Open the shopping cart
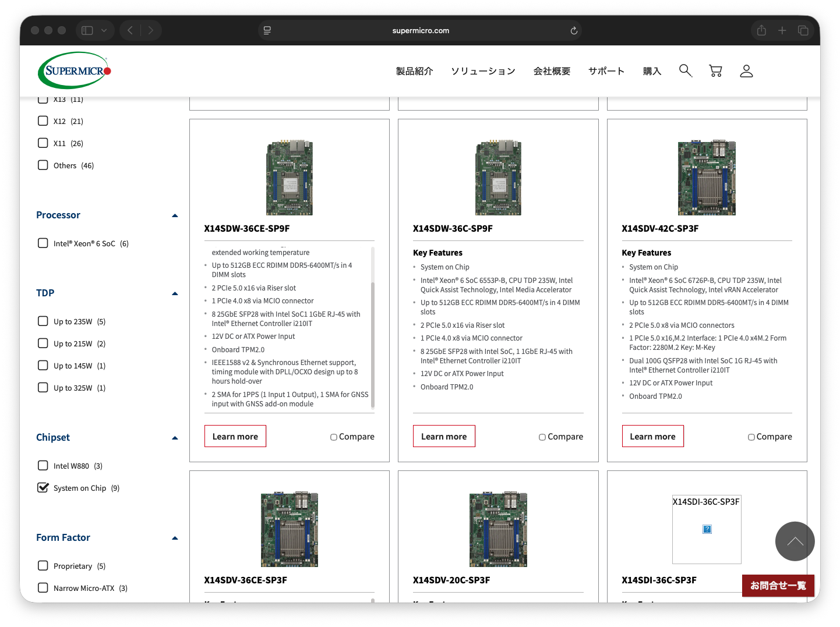 [715, 71]
